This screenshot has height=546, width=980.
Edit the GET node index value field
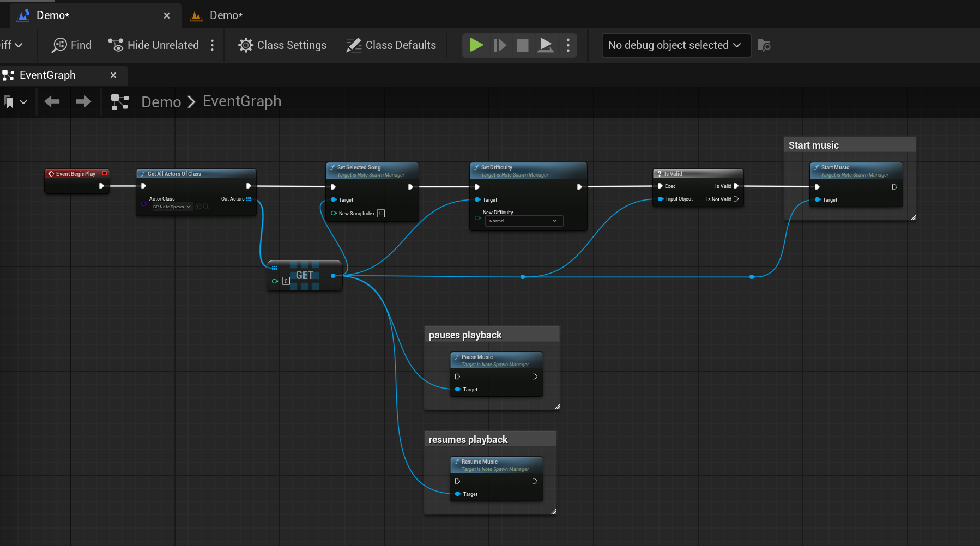pos(286,281)
